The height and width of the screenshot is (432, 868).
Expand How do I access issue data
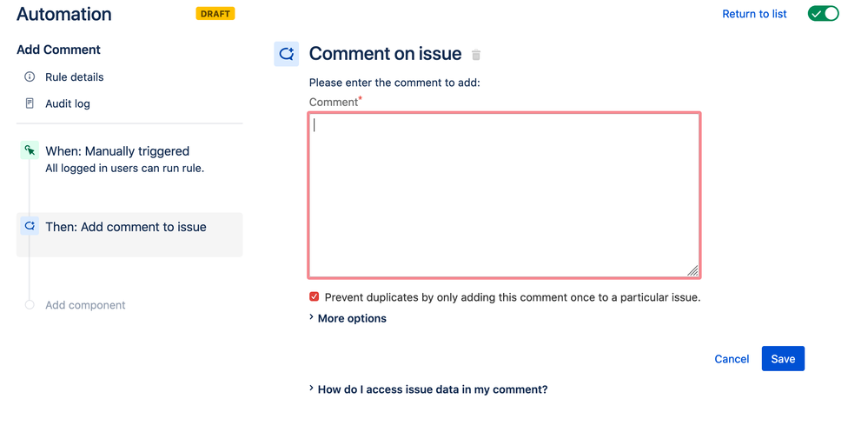(427, 389)
